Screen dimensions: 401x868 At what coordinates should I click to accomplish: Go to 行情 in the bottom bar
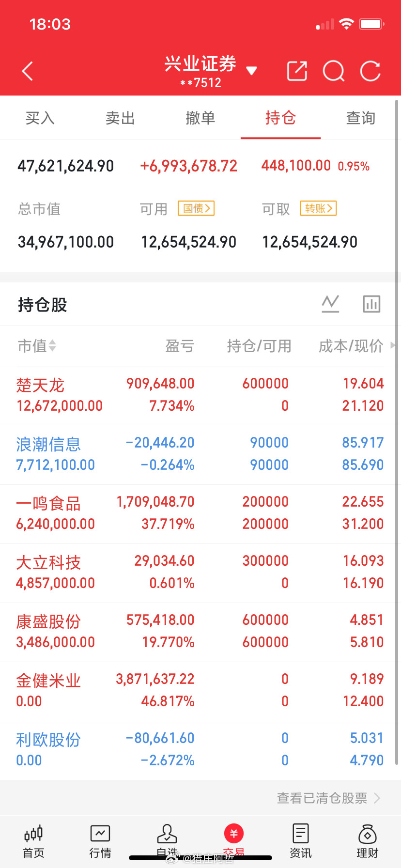pos(100,841)
